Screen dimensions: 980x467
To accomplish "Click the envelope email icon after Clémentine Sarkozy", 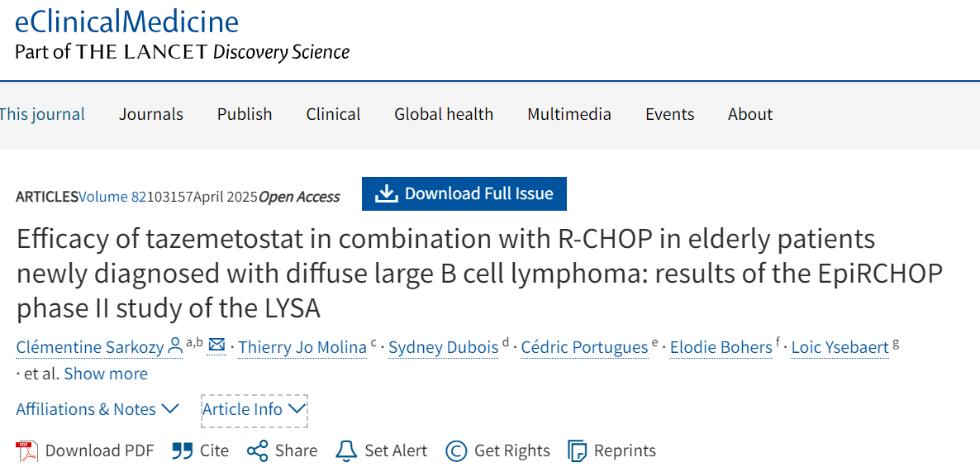I will 216,345.
